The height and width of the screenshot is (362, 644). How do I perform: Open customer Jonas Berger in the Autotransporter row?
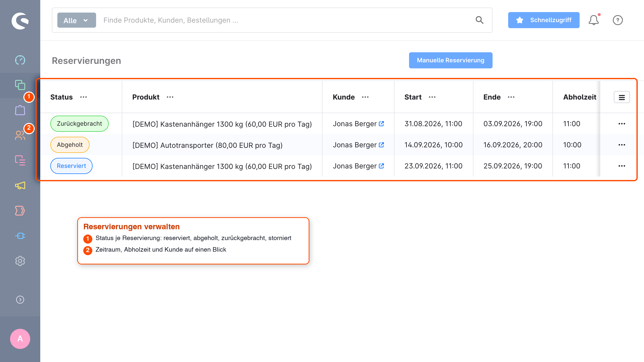pos(355,145)
